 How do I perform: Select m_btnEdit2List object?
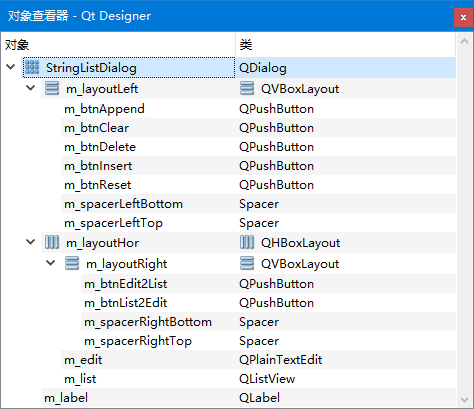[125, 284]
